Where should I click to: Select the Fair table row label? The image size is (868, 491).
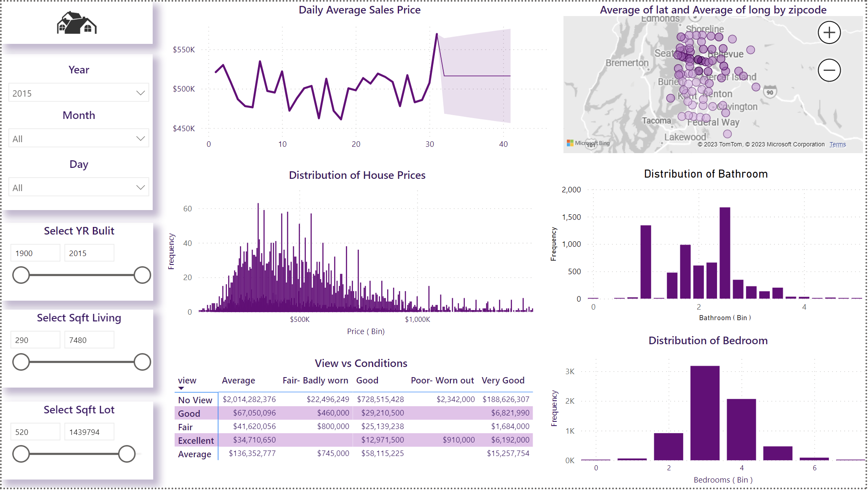185,427
